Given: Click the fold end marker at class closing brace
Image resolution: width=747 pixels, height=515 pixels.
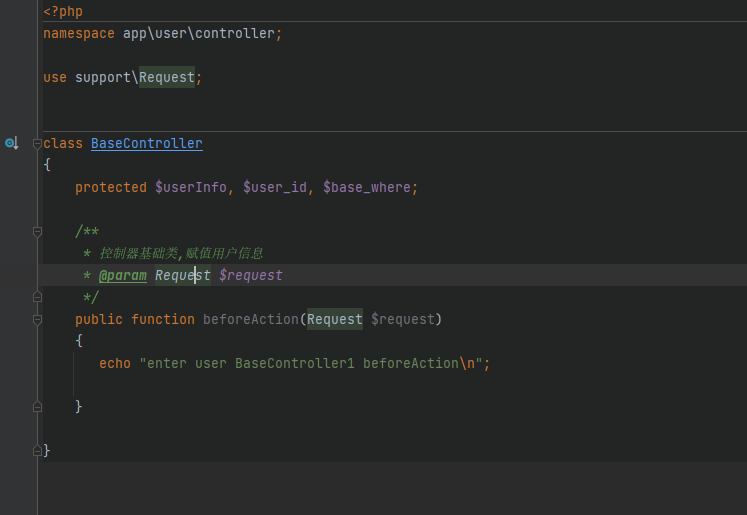Looking at the screenshot, I should [37, 451].
